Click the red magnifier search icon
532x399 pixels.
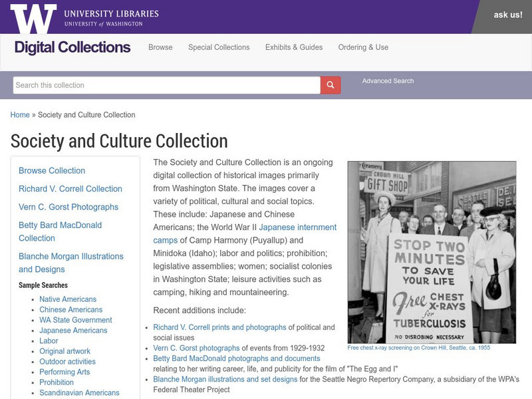click(331, 85)
